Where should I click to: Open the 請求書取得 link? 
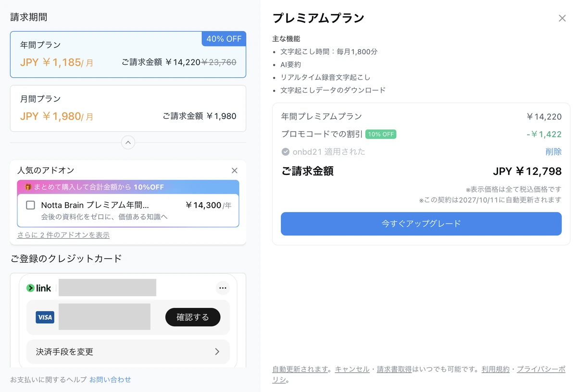[x=394, y=369]
